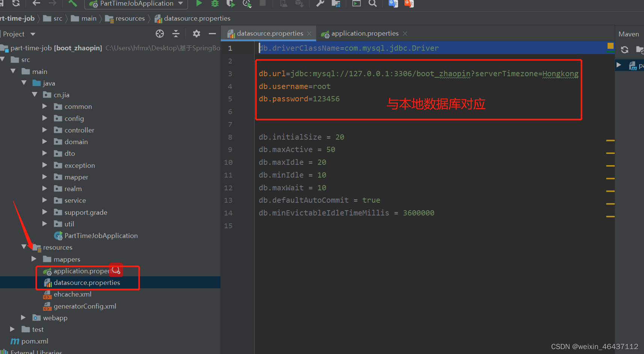Click the db.username=root line in editor
Viewport: 644px width, 354px height.
(x=294, y=86)
